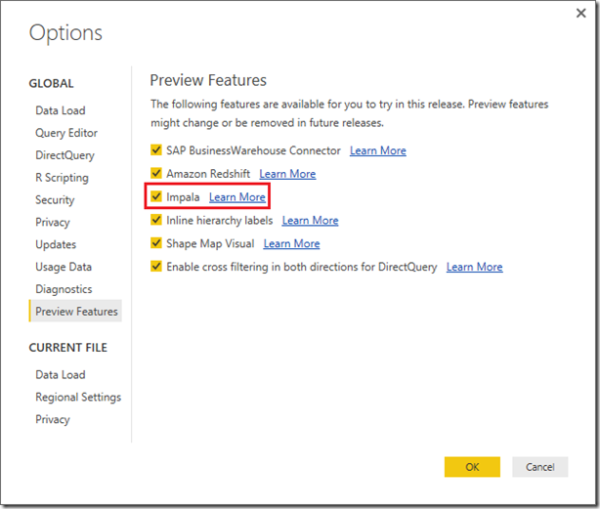Open Learn More link for Amazon Redshift
The width and height of the screenshot is (600, 509).
pos(287,174)
